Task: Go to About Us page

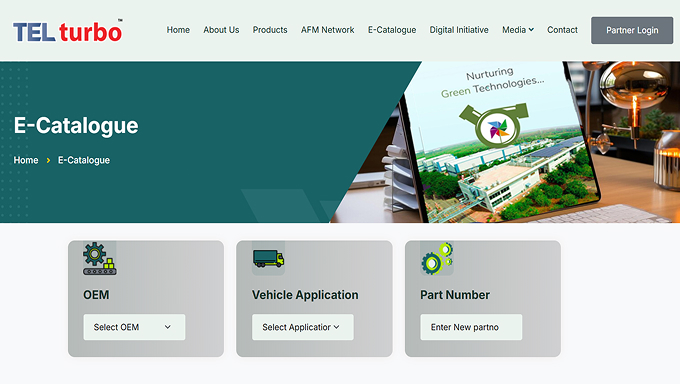Action: click(x=221, y=30)
